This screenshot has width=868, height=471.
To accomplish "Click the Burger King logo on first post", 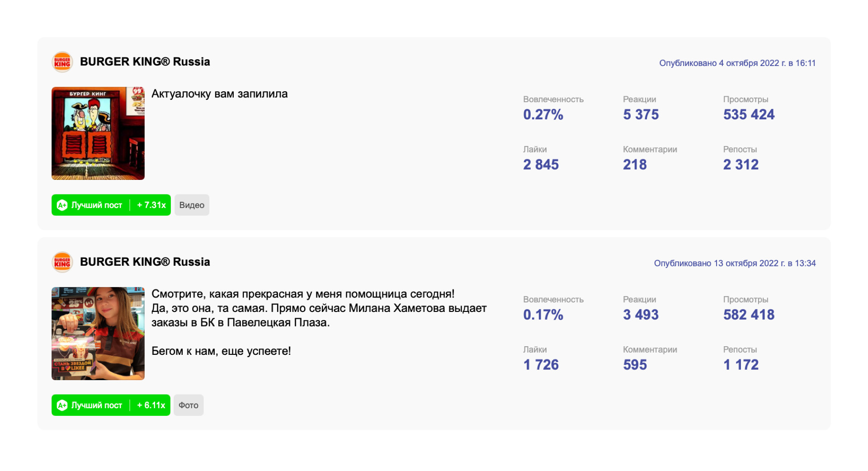I will [62, 62].
